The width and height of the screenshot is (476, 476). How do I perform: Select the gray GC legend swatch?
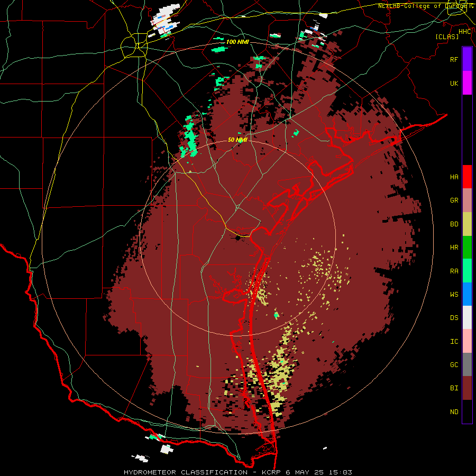467,364
